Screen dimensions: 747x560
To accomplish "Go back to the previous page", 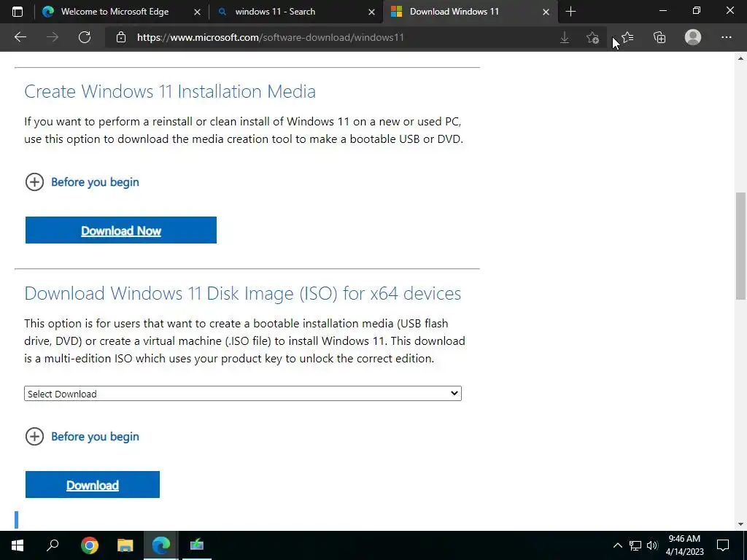I will pyautogui.click(x=20, y=37).
